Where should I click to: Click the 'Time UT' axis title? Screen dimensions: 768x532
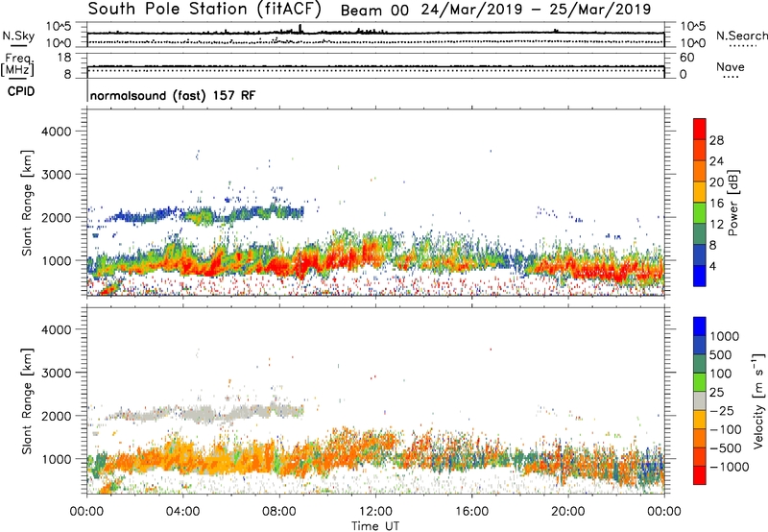pyautogui.click(x=375, y=526)
